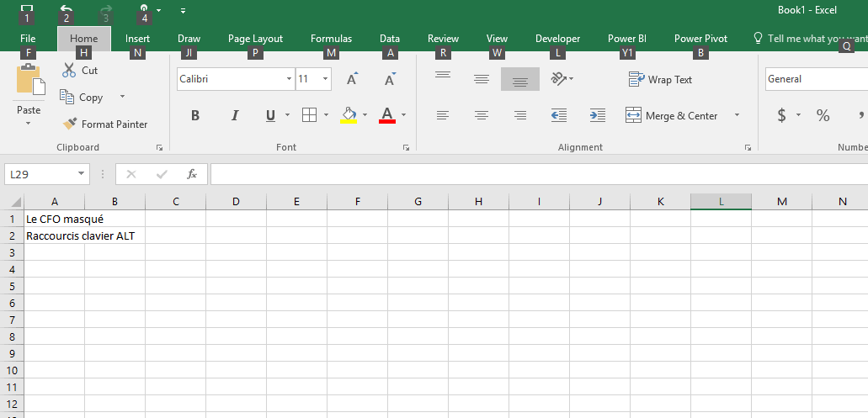Select cell A1 containing Le CFO masqué
Viewport: 868px width, 418px height.
tap(54, 219)
